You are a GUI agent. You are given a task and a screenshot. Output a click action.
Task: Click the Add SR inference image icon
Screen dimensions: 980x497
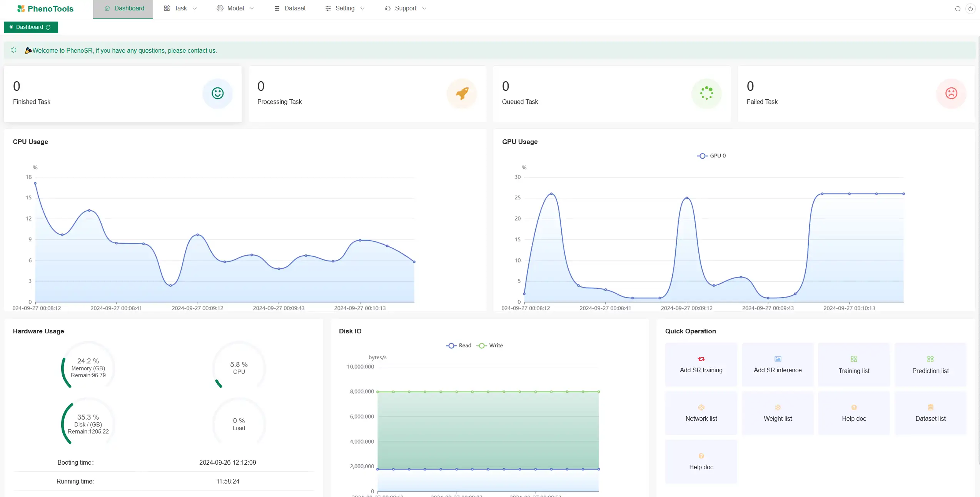(x=778, y=359)
